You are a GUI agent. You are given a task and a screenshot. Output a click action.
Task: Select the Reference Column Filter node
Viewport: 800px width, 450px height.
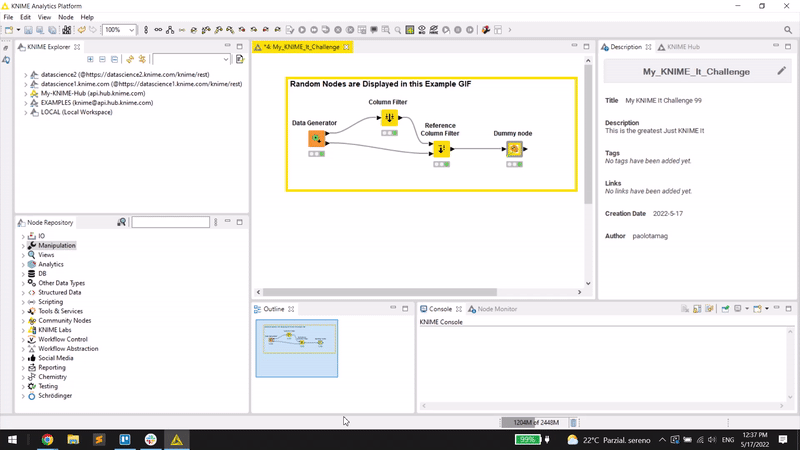click(442, 149)
